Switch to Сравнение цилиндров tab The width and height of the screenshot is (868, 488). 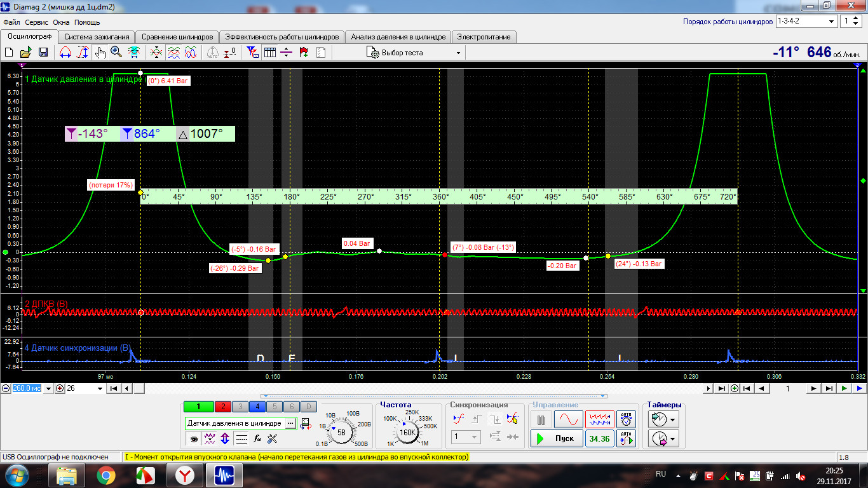click(177, 37)
